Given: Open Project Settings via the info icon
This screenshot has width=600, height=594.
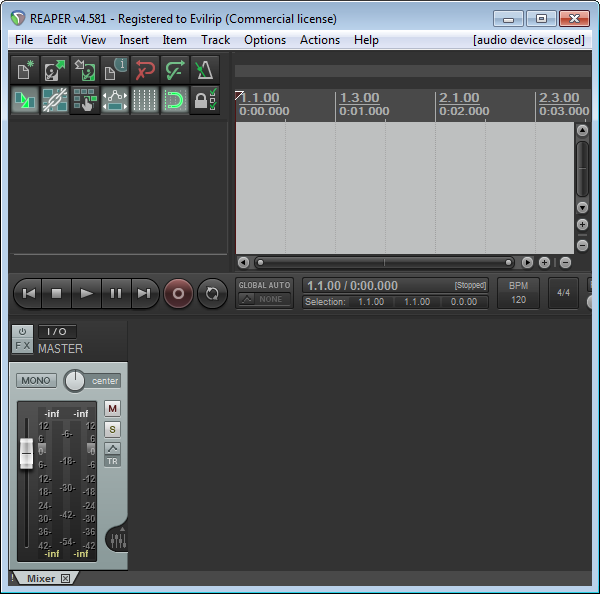Looking at the screenshot, I should [x=115, y=70].
